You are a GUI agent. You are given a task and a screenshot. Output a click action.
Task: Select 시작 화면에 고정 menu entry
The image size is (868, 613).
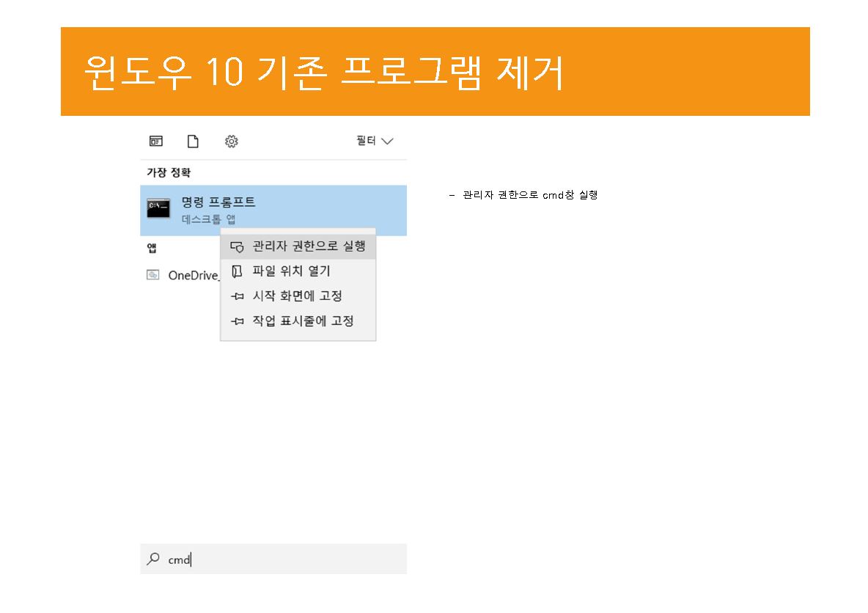[x=297, y=296]
